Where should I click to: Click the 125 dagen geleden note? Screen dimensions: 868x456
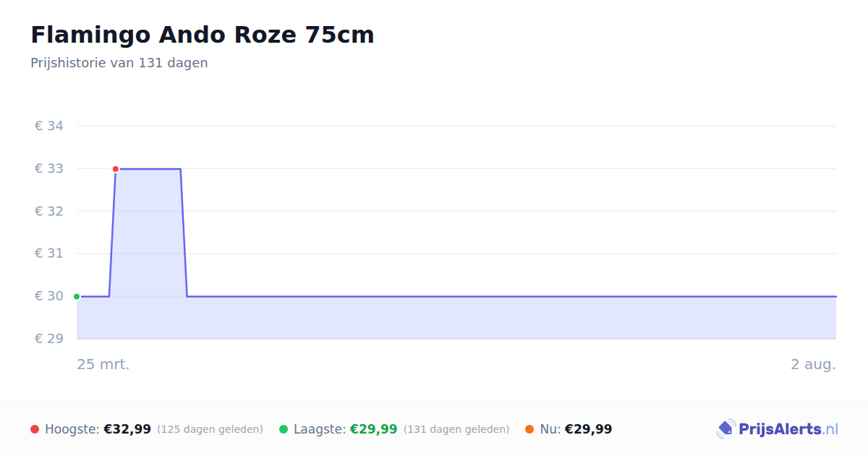click(210, 429)
